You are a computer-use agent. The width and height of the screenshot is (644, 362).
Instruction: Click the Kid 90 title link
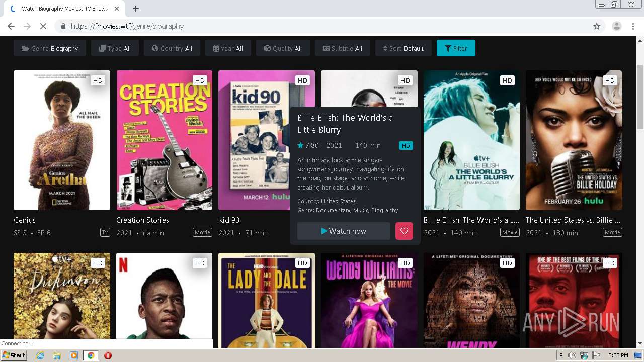229,220
